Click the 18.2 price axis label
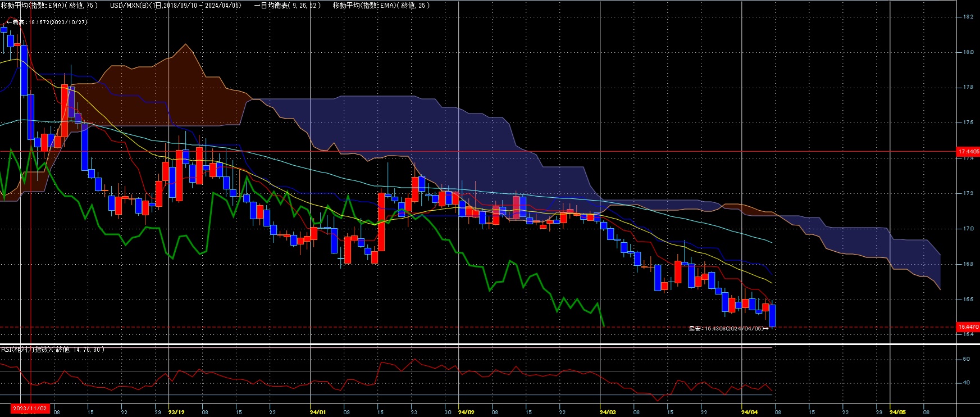980x417 pixels. (968, 17)
